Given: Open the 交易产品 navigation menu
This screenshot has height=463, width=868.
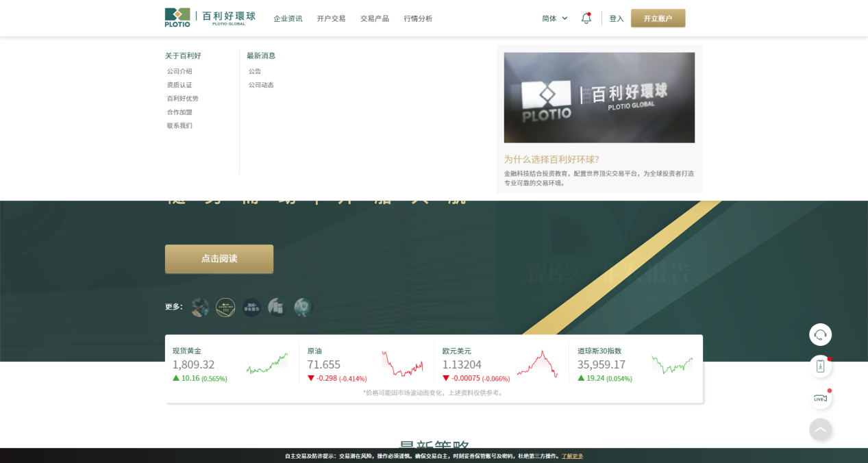Looking at the screenshot, I should point(375,18).
